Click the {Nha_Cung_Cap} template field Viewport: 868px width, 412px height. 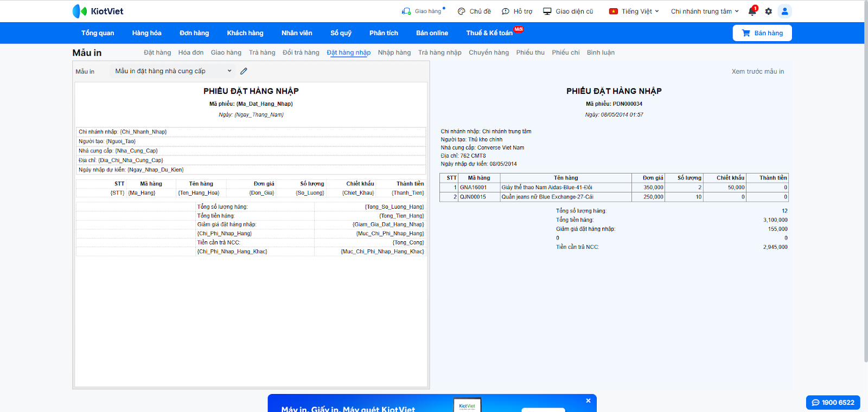[136, 151]
